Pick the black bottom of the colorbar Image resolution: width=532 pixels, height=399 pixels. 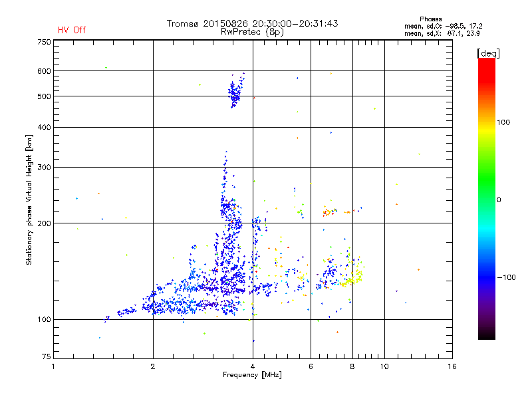tap(487, 334)
